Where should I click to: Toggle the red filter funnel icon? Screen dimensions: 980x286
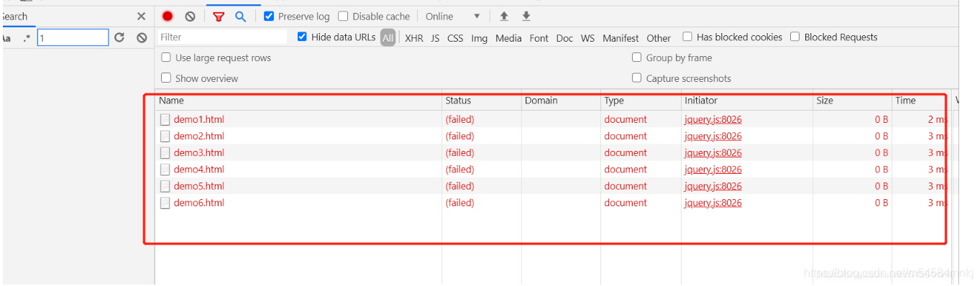[219, 16]
